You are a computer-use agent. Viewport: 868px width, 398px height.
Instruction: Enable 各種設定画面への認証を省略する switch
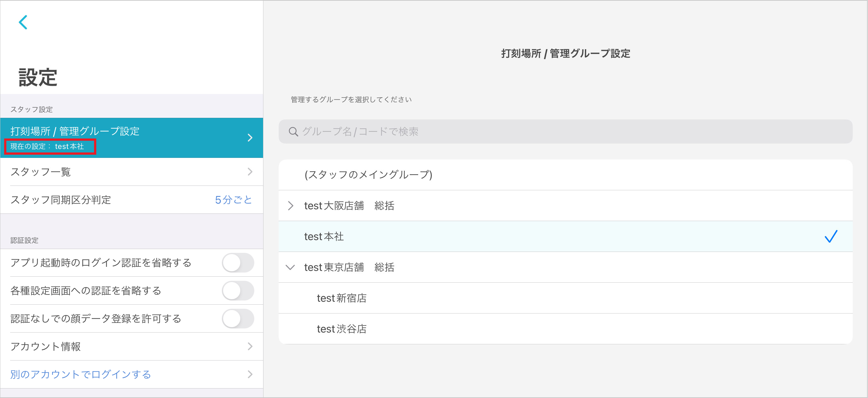pos(238,291)
